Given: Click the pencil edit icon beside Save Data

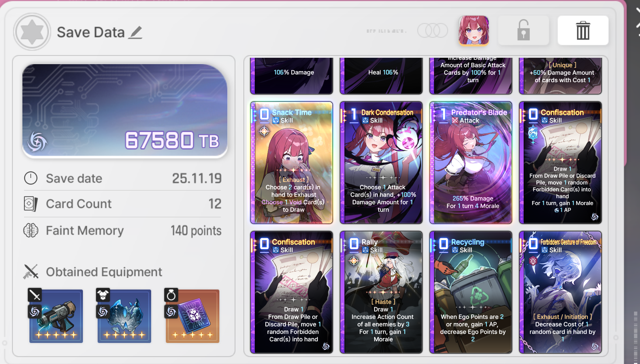Looking at the screenshot, I should (136, 32).
